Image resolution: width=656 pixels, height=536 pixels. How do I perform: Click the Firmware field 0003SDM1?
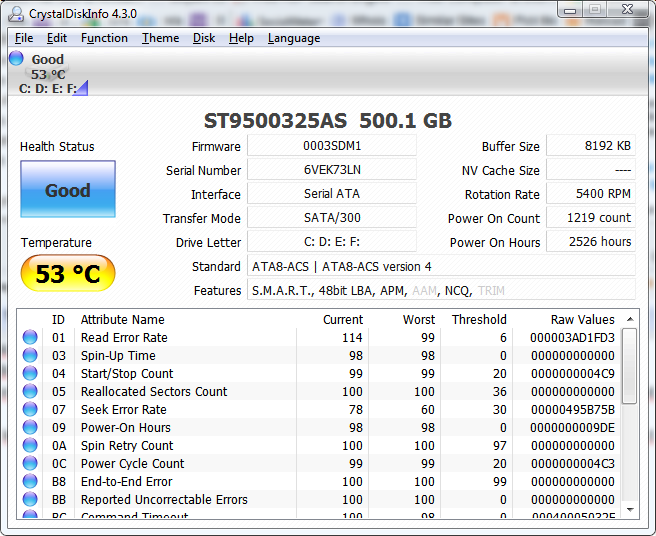[332, 146]
